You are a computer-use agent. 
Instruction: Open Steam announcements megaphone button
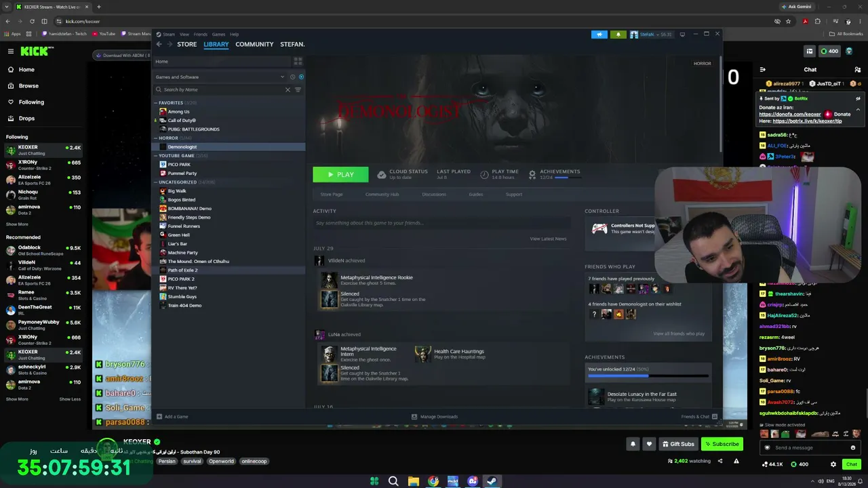[x=599, y=35]
